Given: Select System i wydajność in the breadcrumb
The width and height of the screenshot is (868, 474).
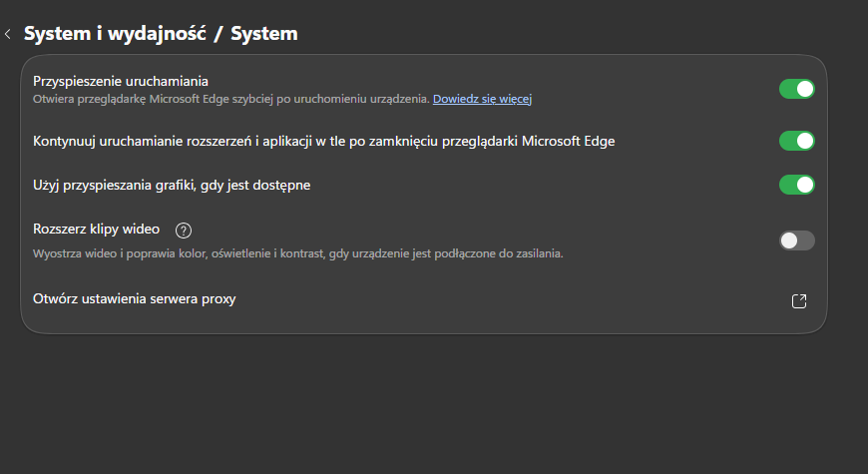Looking at the screenshot, I should 115,34.
